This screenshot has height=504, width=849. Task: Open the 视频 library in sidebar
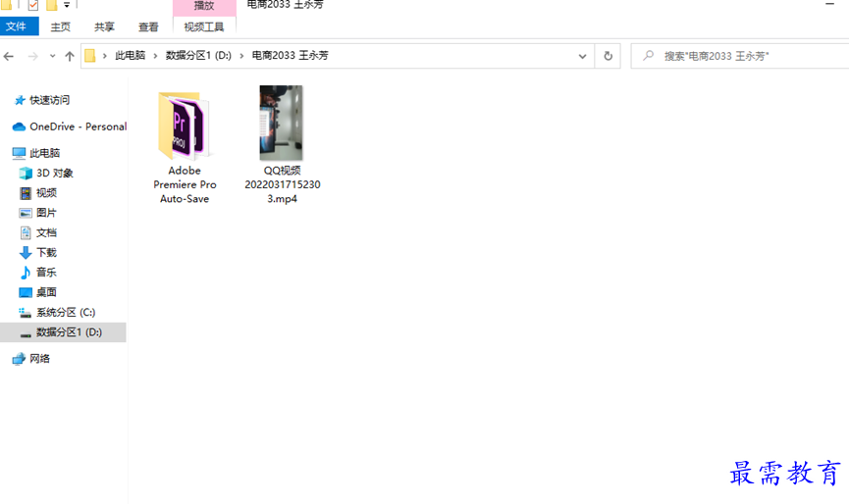pyautogui.click(x=46, y=193)
